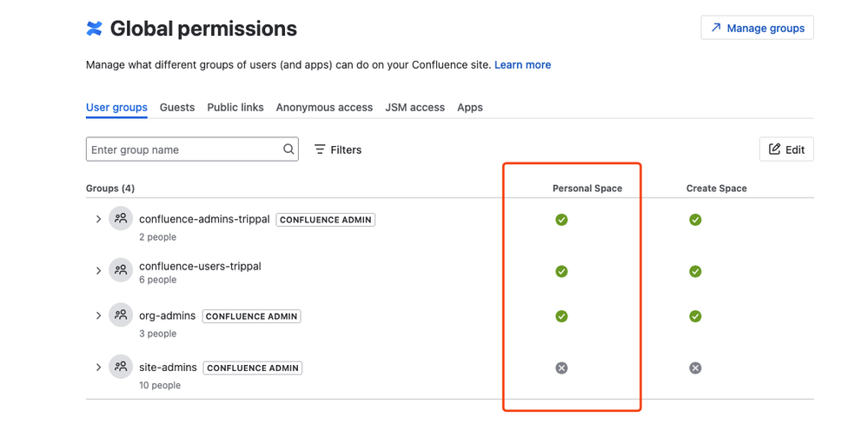Click the org-admins group name
Viewport: 868px width, 438px height.
click(x=167, y=315)
